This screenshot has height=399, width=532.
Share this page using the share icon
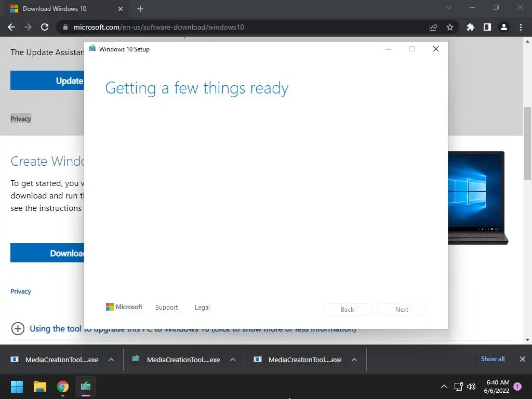433,27
